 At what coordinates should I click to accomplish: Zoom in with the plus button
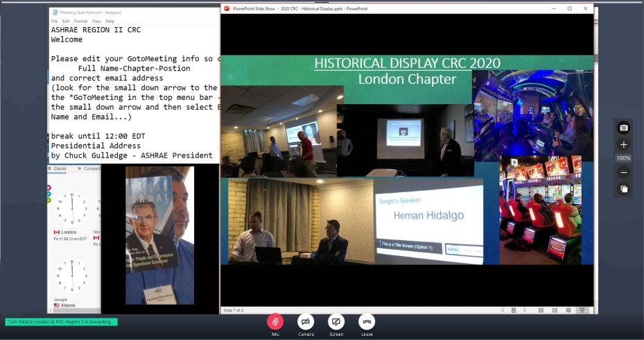point(623,145)
